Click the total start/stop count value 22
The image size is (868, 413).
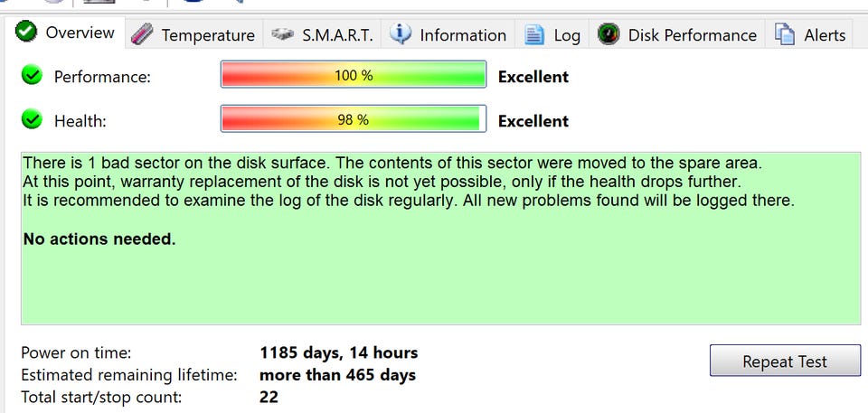(269, 396)
